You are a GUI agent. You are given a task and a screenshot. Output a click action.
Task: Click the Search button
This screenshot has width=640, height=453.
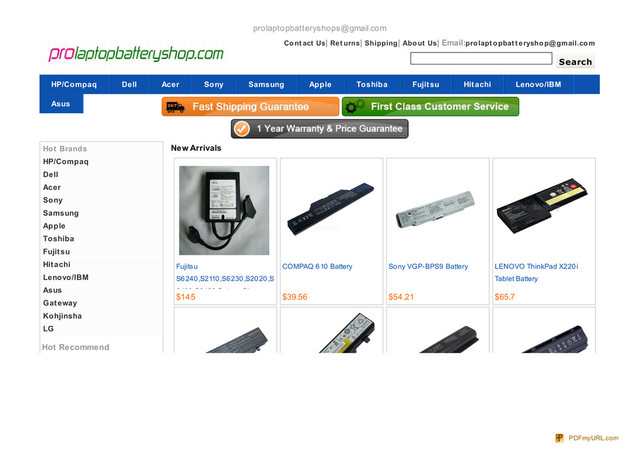click(575, 62)
